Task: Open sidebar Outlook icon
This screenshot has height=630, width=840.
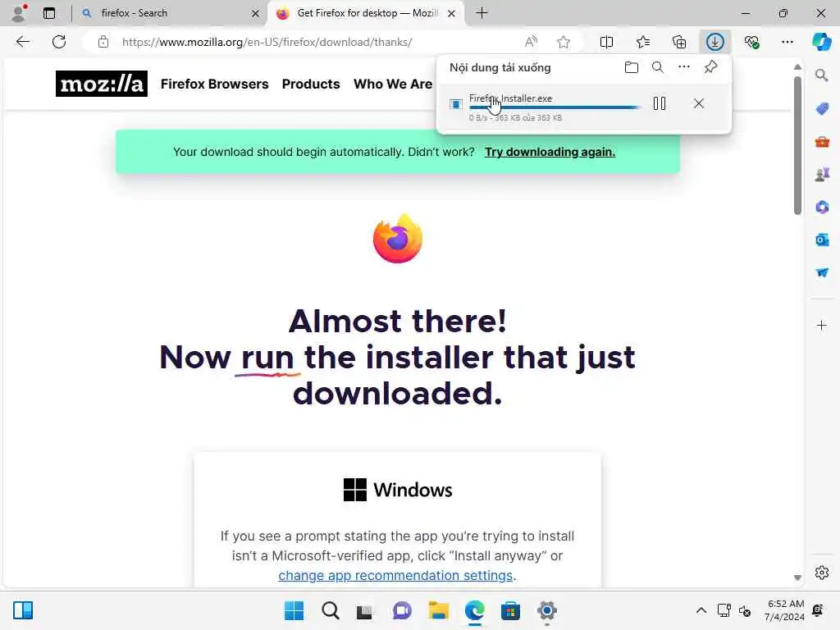Action: (822, 240)
